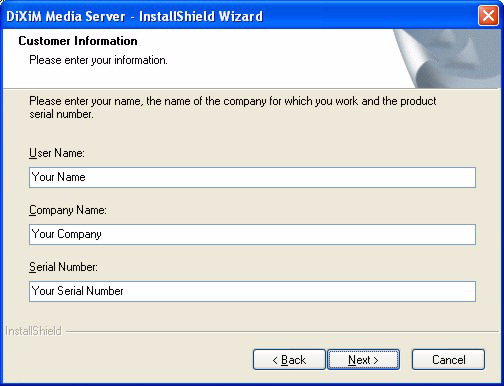Click the curled page graphic in header
The width and height of the screenshot is (504, 386).
tap(447, 59)
